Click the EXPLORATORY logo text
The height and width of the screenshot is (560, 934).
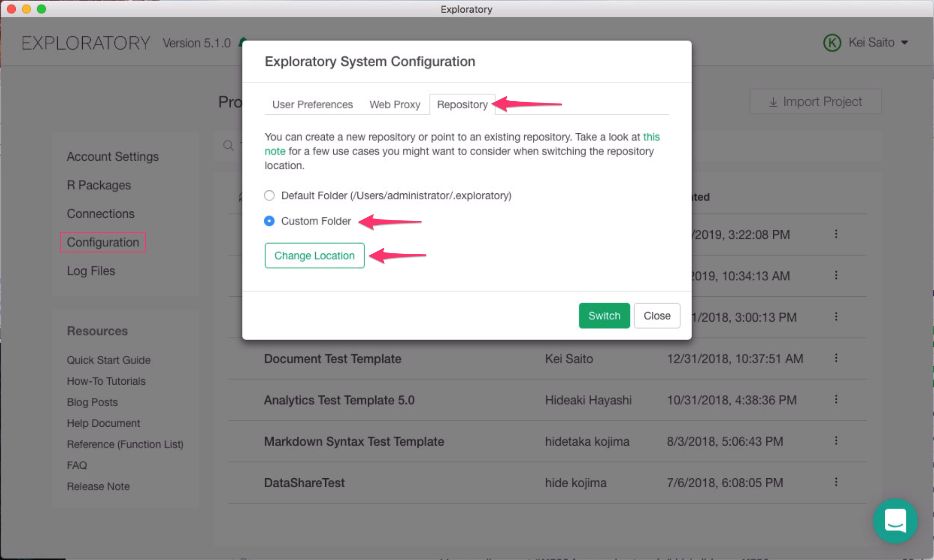click(x=86, y=43)
